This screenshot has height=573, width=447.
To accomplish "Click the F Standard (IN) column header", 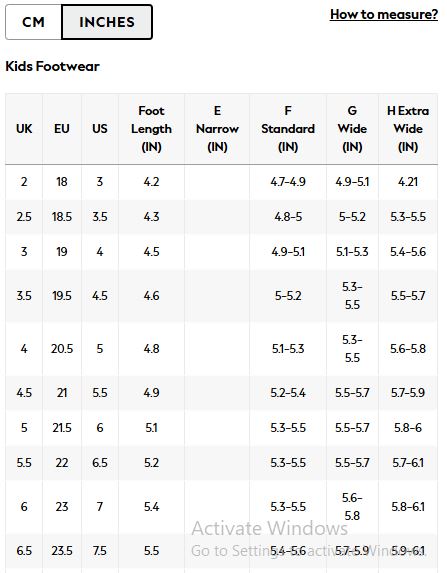I will tap(288, 129).
